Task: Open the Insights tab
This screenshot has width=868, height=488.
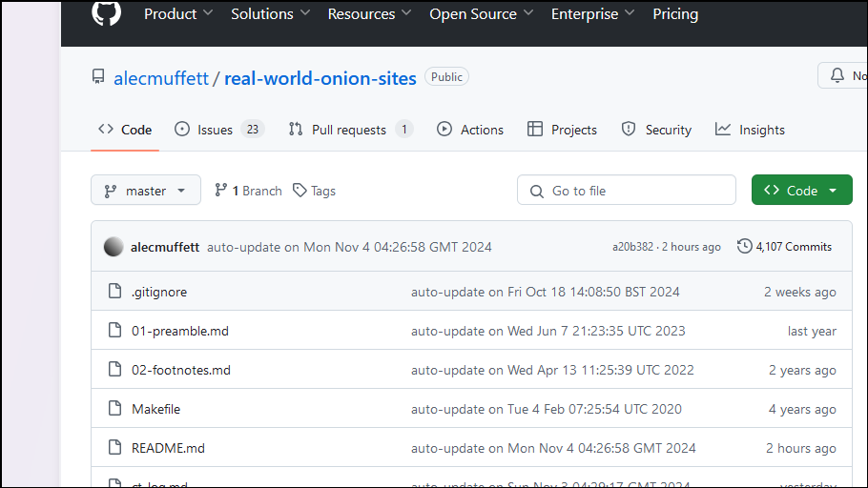Action: [x=750, y=130]
